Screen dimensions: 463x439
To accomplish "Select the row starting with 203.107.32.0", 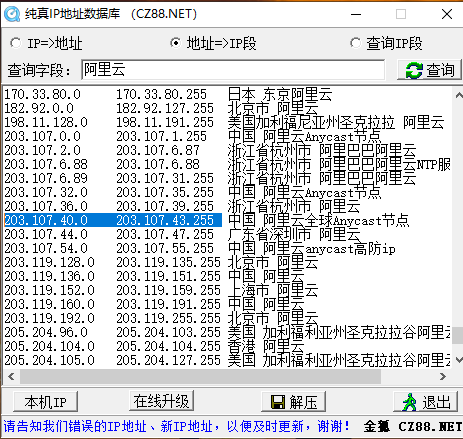I will 227,192.
